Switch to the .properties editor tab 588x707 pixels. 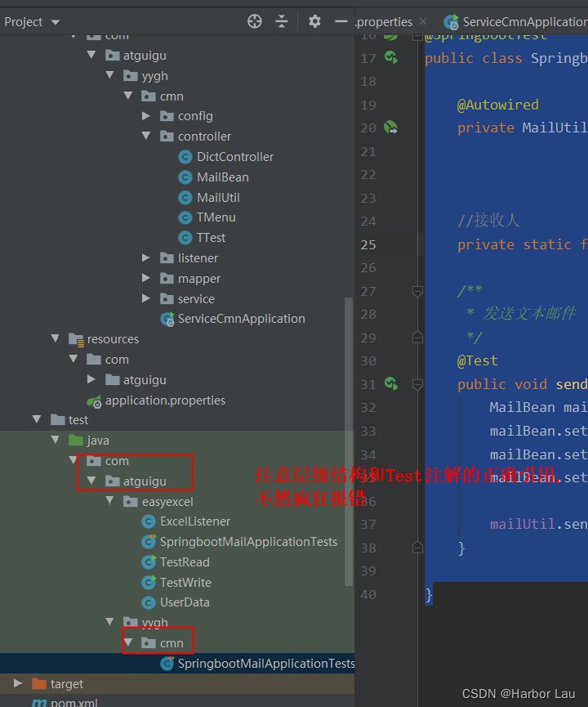385,21
